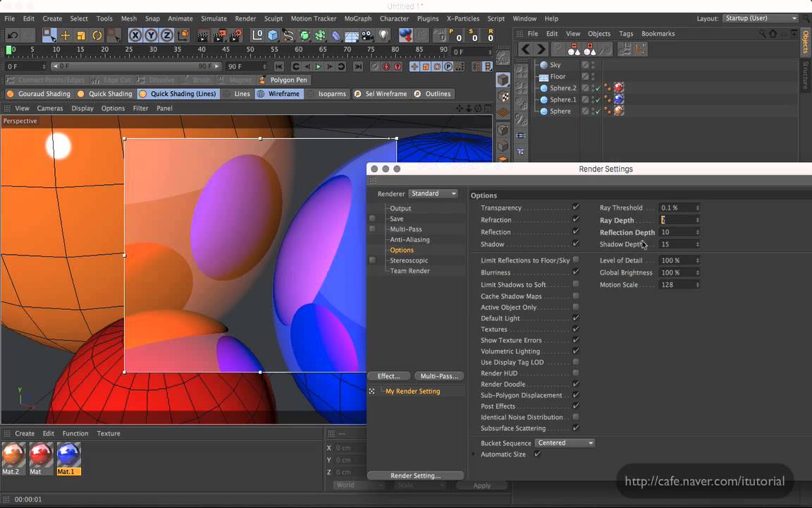Viewport: 812px width, 508px height.
Task: Click the Reflection Depth value field
Action: click(x=679, y=232)
